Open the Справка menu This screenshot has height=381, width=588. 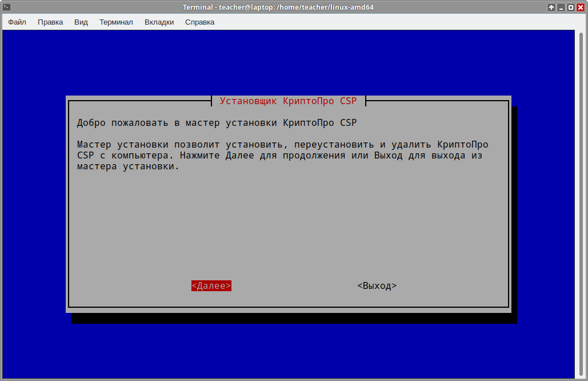click(199, 22)
